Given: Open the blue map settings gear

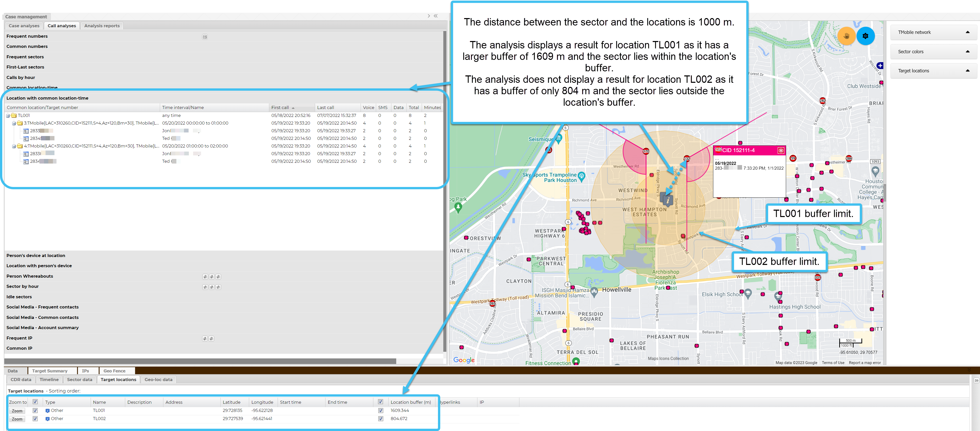Looking at the screenshot, I should (865, 36).
